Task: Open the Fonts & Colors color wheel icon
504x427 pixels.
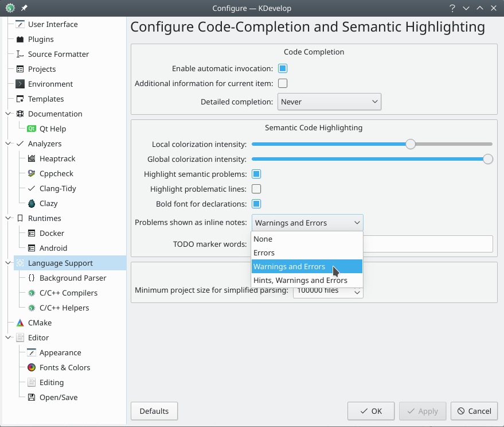Action: 32,367
